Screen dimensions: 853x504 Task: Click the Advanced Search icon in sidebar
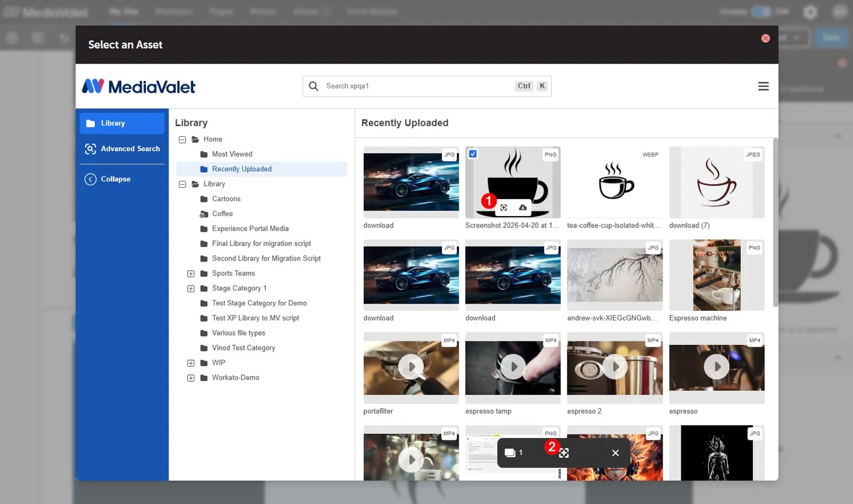(91, 149)
